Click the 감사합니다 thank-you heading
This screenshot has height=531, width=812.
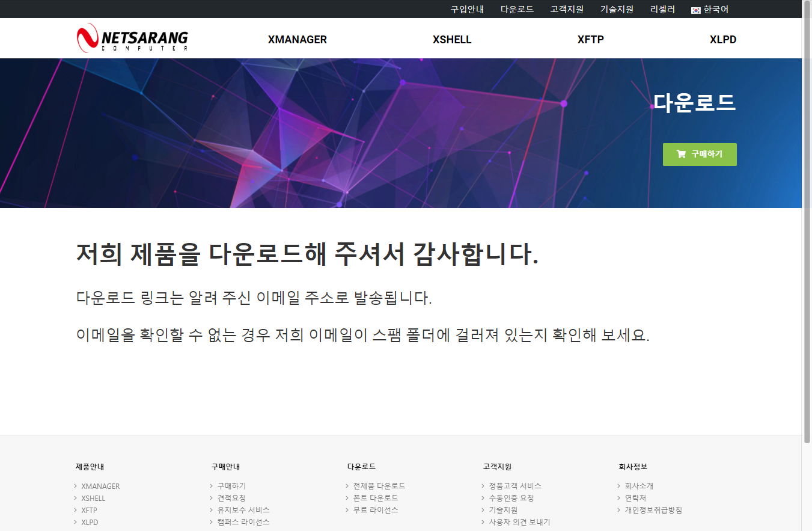[x=307, y=254]
